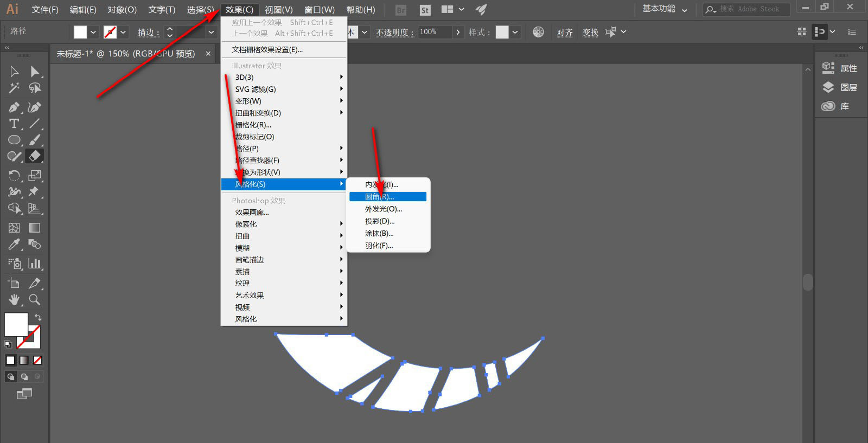Image resolution: width=868 pixels, height=443 pixels.
Task: Click the large fill color swatch
Action: [x=16, y=324]
